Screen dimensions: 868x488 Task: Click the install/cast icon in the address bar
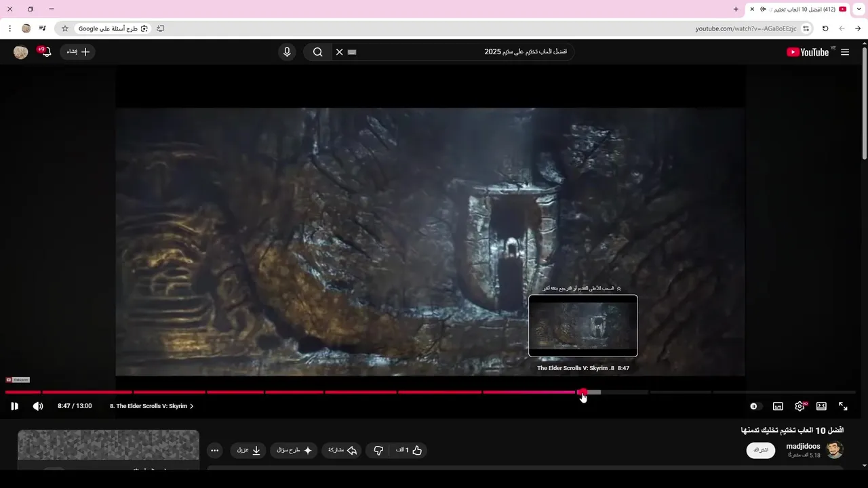(x=161, y=28)
